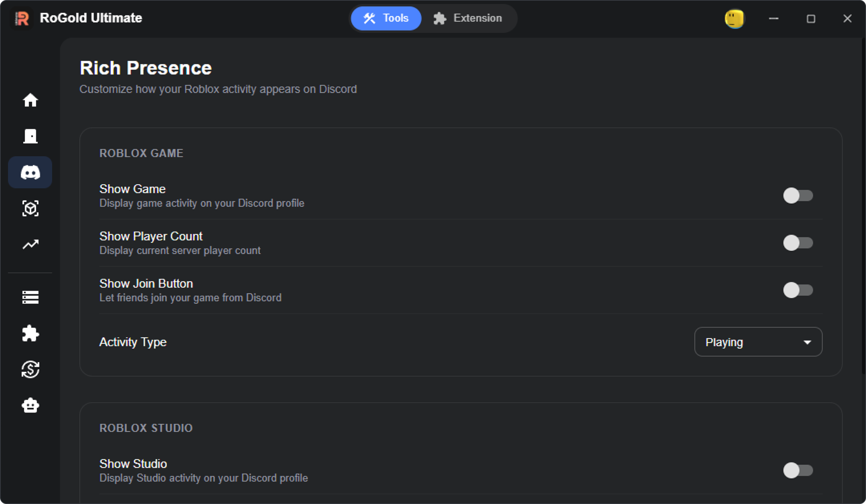Viewport: 866px width, 504px height.
Task: Close the RoGold Ultimate window
Action: [x=847, y=18]
